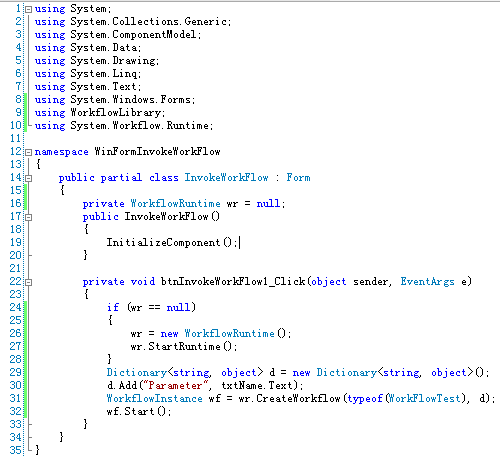Screen dimensions: 500x457
Task: Click 'WorkFlowTest' type on line 31
Action: tap(424, 399)
